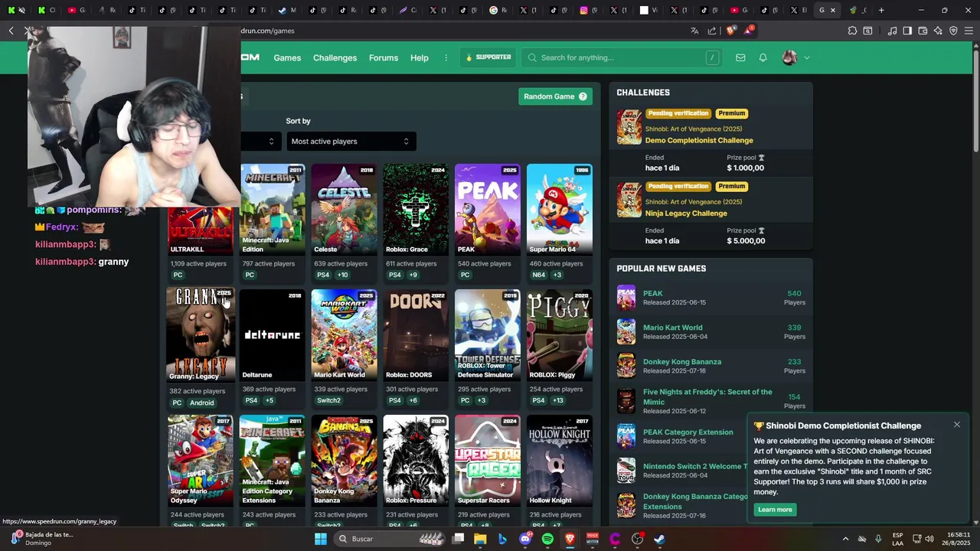Open the browser hamburger menu
Viewport: 980px width, 551px height.
pos(969,31)
